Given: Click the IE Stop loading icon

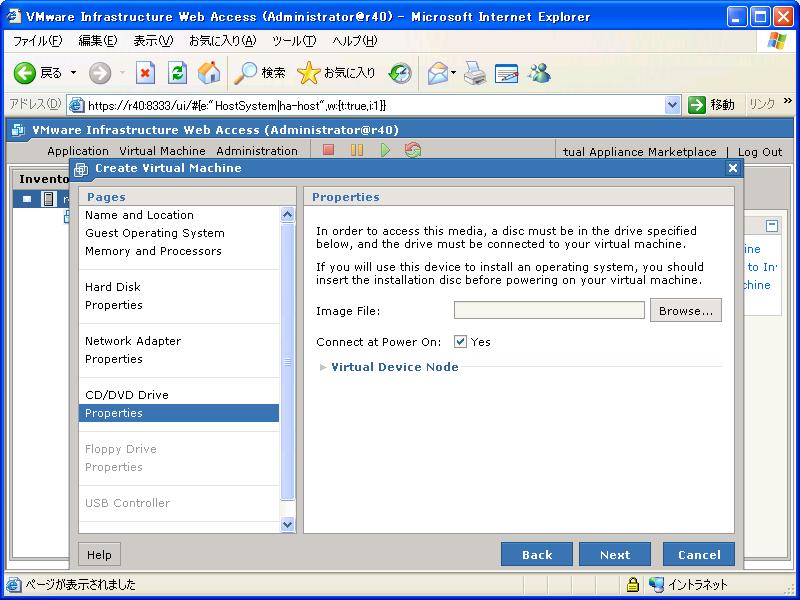Looking at the screenshot, I should tap(145, 73).
